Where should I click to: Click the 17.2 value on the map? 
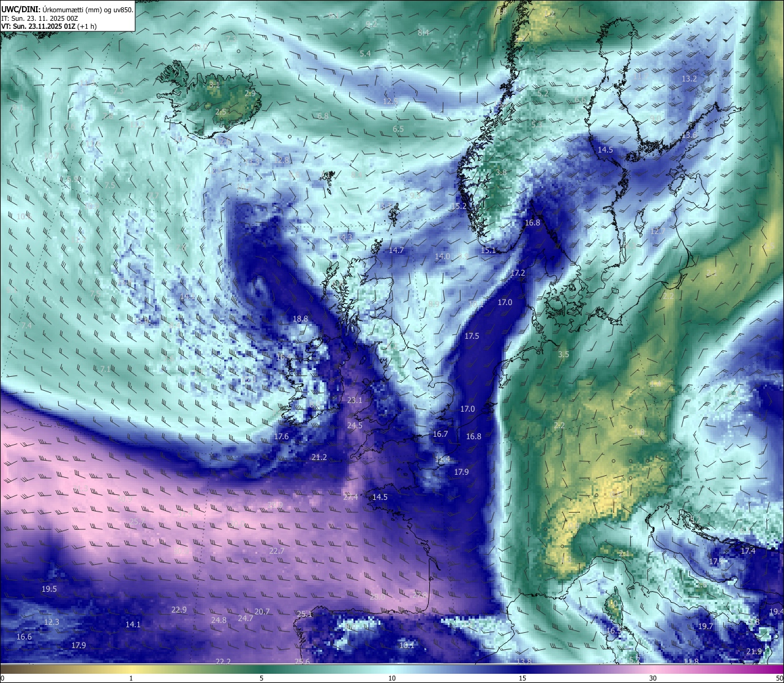pyautogui.click(x=518, y=273)
